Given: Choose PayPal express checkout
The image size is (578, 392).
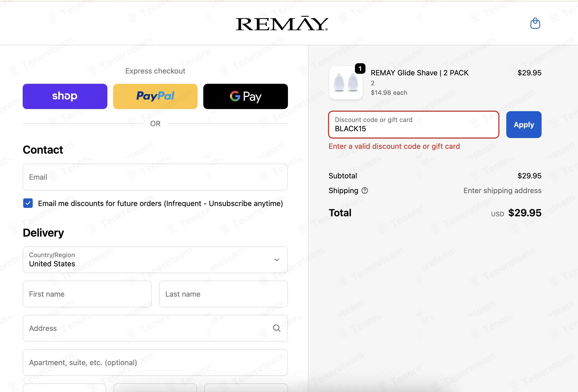Looking at the screenshot, I should coord(155,96).
